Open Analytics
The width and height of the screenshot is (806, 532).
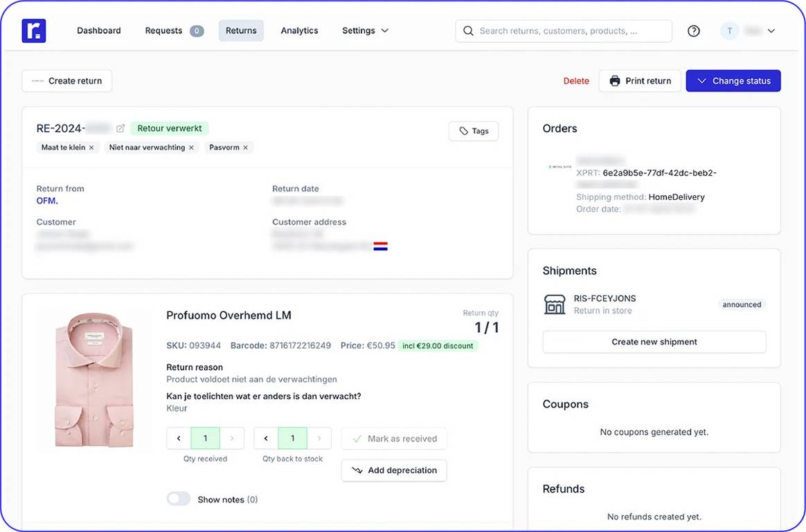coord(299,31)
